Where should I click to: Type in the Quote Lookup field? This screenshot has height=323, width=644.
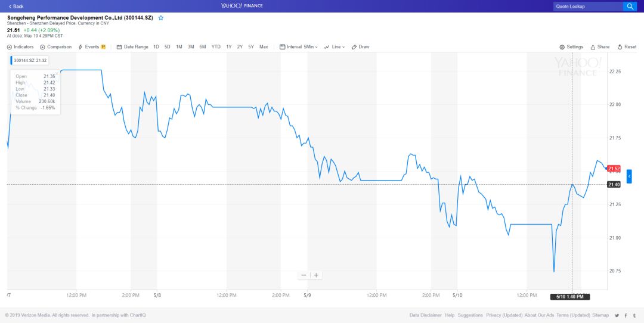586,7
